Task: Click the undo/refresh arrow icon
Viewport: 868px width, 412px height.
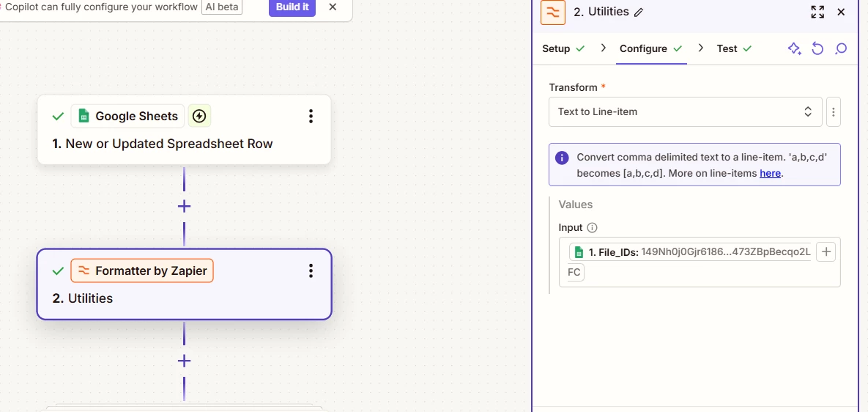Action: 817,48
